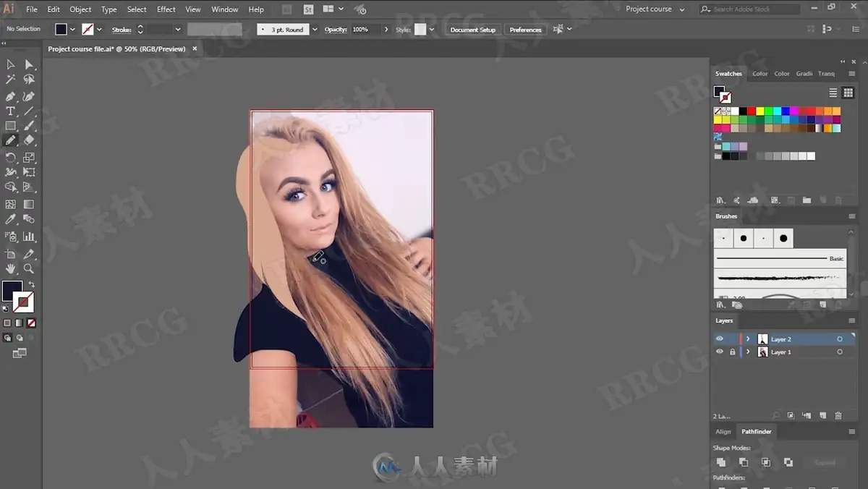Open the Project course workspace dropdown
Viewport: 868px width, 489px height.
(x=655, y=9)
